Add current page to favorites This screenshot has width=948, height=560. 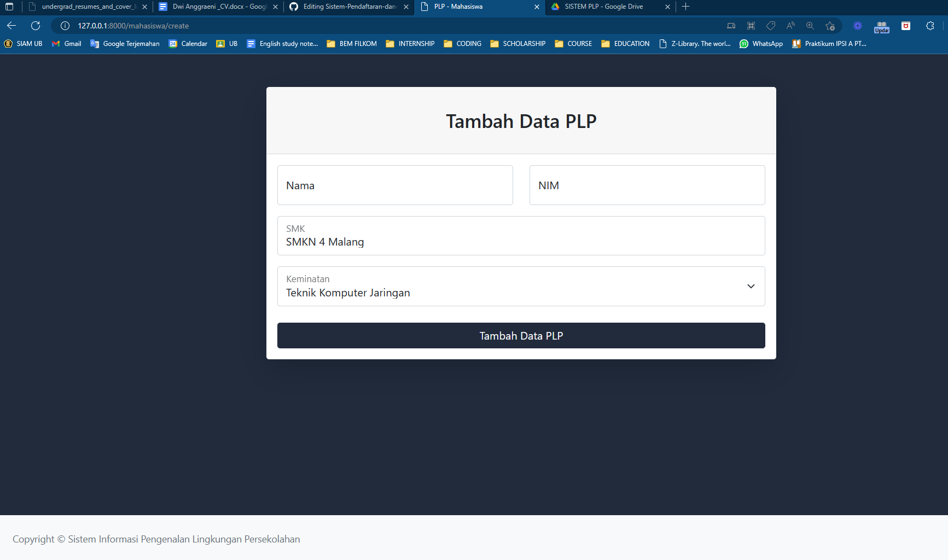click(x=830, y=26)
